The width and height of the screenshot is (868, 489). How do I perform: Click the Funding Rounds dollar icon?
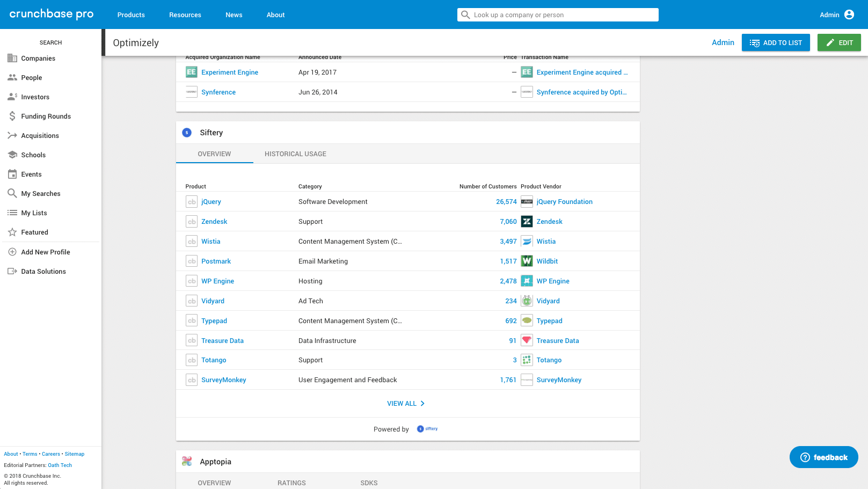coord(12,116)
